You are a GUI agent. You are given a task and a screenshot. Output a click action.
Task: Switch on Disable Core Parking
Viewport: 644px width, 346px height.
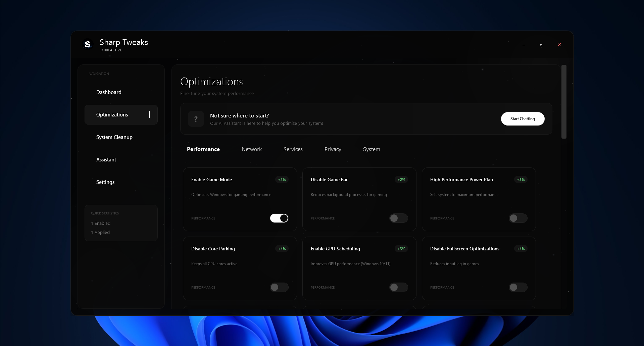279,287
